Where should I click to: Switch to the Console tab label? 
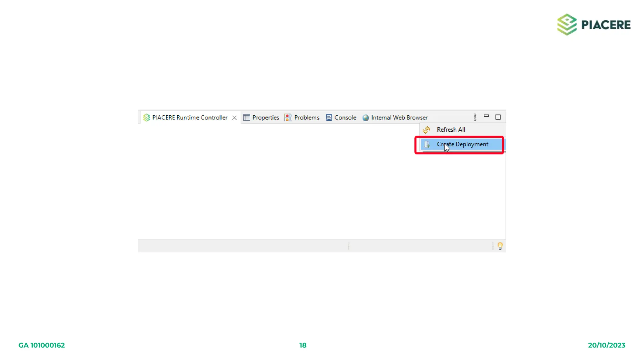[x=345, y=118]
